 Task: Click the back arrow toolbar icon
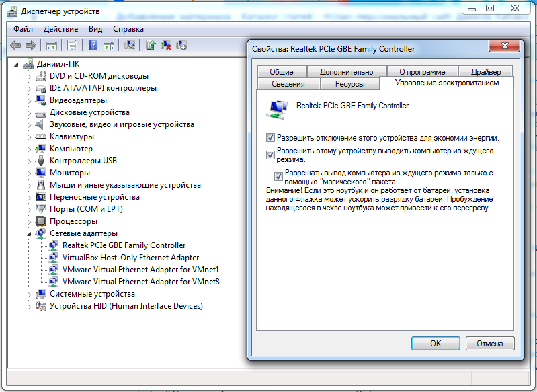[15, 46]
